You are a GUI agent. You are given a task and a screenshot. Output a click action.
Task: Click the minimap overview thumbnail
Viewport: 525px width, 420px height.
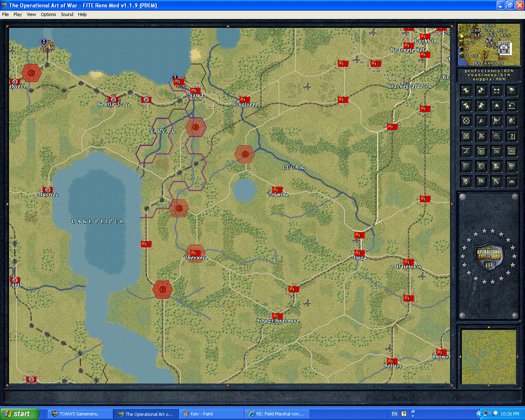click(x=488, y=357)
